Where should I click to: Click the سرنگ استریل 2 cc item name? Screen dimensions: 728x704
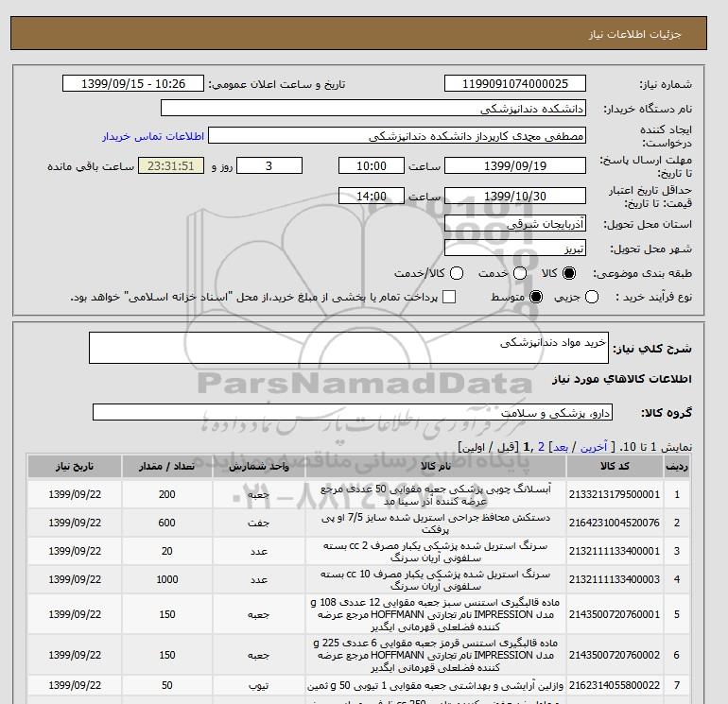[x=436, y=552]
